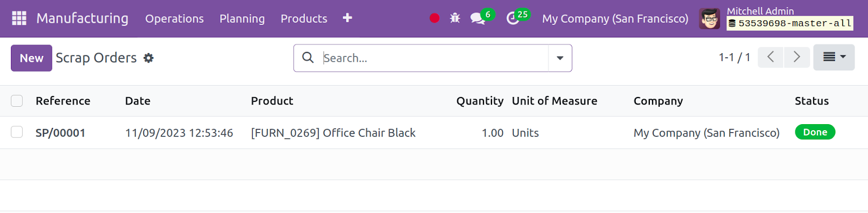
Task: Open the activities clock icon
Action: point(513,18)
